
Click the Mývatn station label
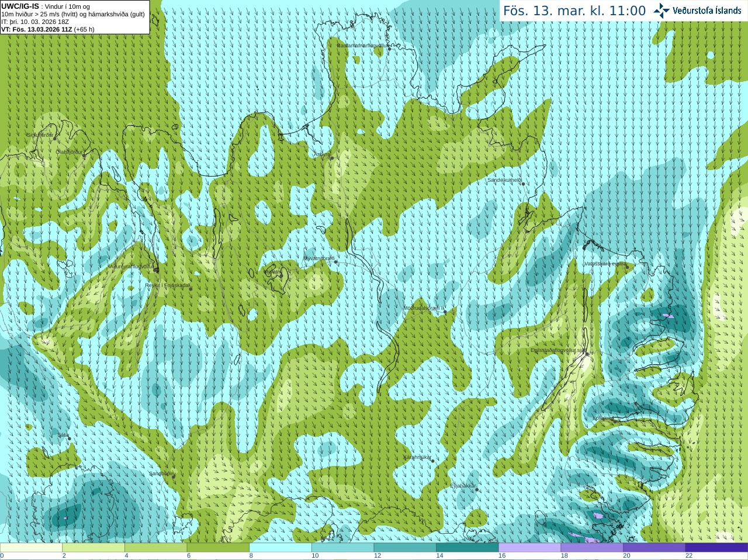click(x=272, y=272)
